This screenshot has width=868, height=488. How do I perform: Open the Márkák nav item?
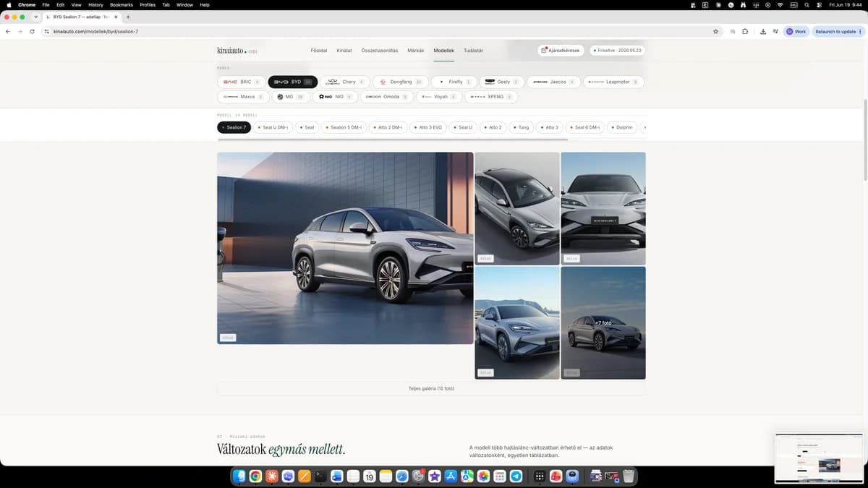tap(416, 51)
